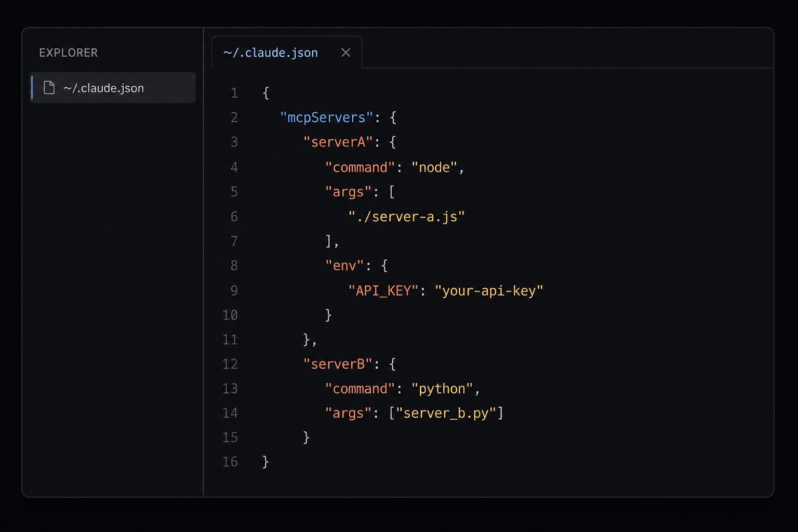Image resolution: width=798 pixels, height=532 pixels.
Task: Click line number 5 in gutter
Action: (234, 192)
